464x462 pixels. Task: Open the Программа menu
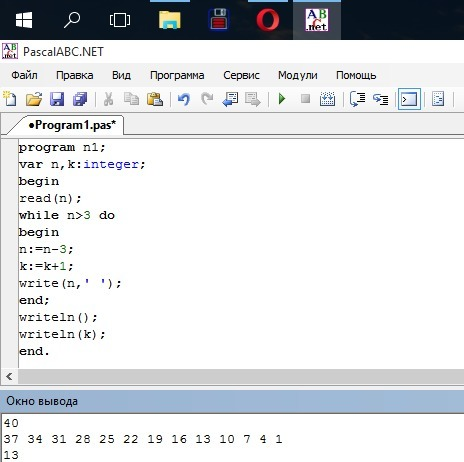pos(177,75)
